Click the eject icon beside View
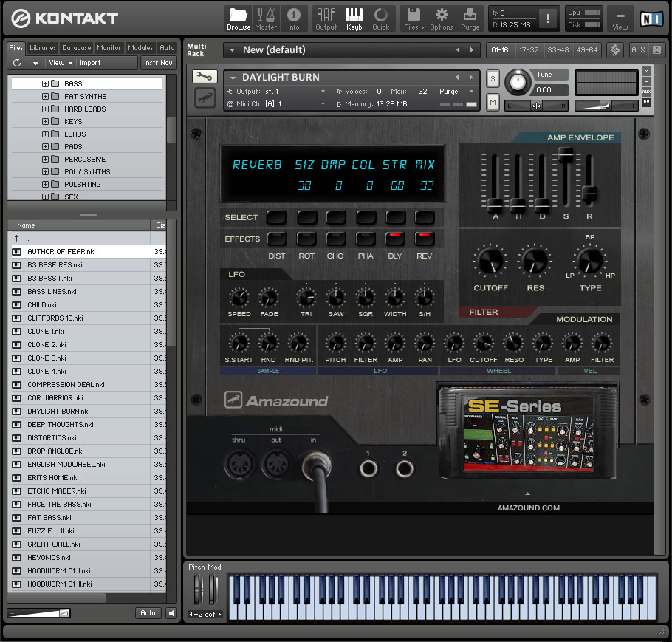 (x=35, y=63)
